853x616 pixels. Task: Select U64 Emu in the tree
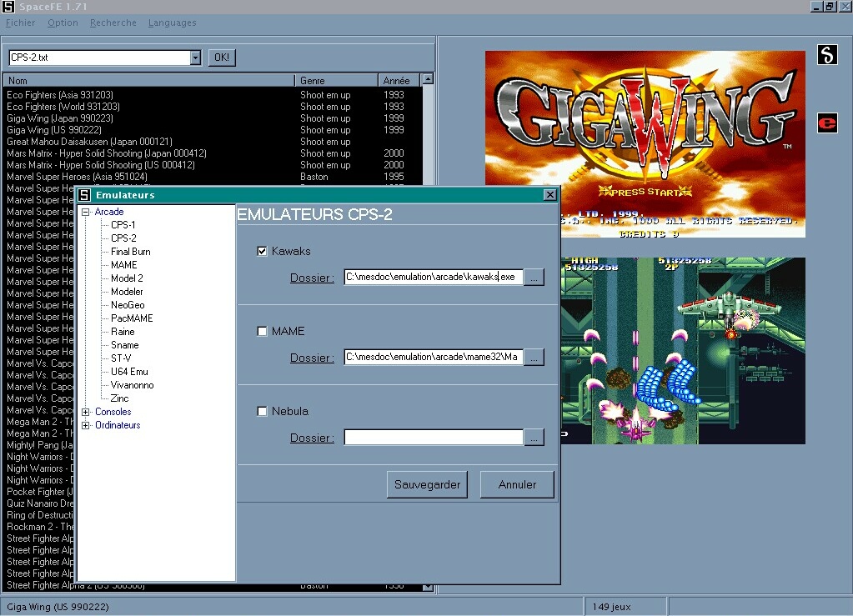pyautogui.click(x=129, y=372)
